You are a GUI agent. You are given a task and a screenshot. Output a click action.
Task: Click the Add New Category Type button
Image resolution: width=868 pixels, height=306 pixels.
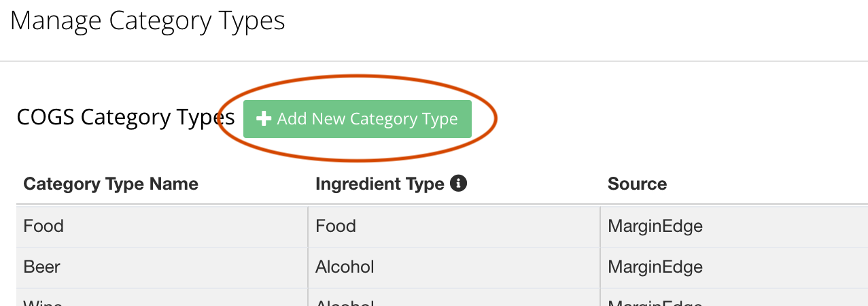pyautogui.click(x=357, y=119)
